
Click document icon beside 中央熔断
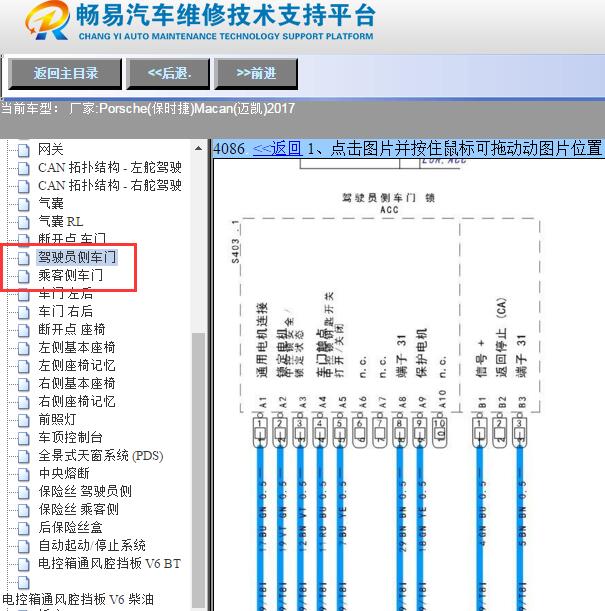pos(24,474)
